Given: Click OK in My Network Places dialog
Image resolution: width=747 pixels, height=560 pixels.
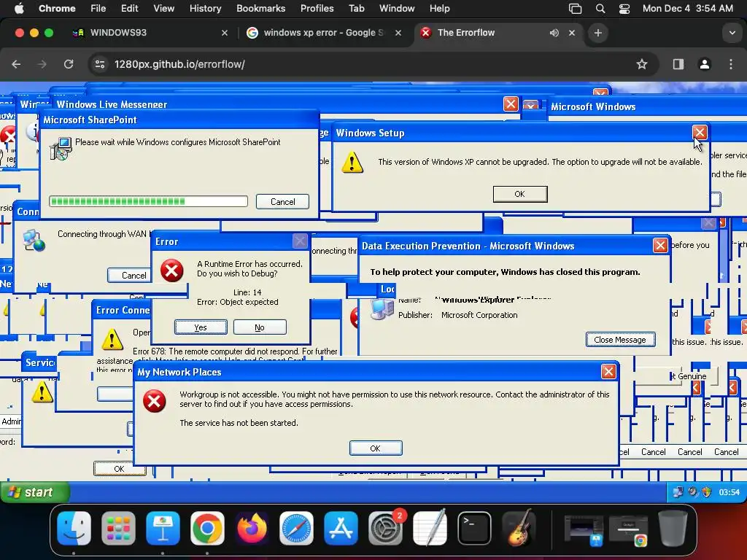Looking at the screenshot, I should 376,448.
